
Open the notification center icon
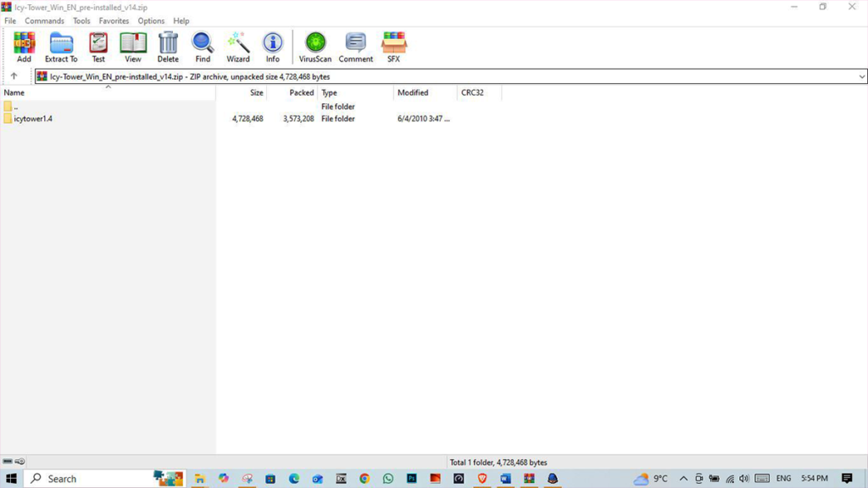coord(847,479)
